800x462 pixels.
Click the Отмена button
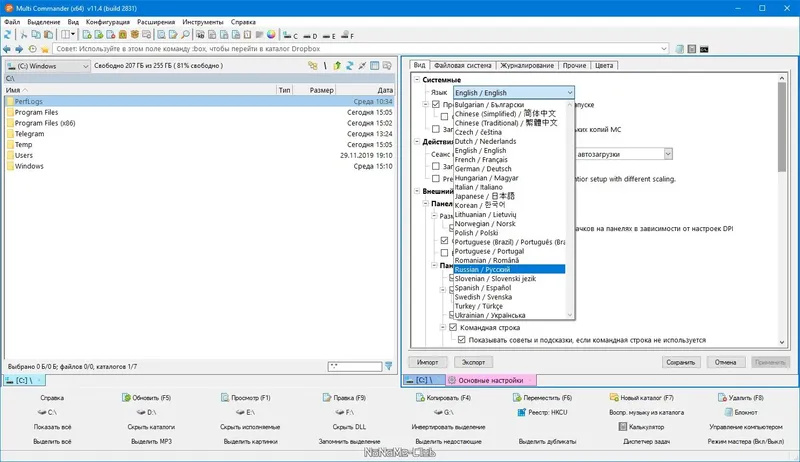(x=726, y=362)
